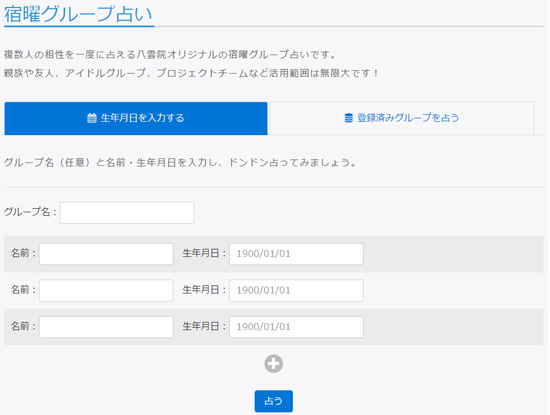The image size is (550, 415).
Task: Click the instruction text about group name entry
Action: 180,163
